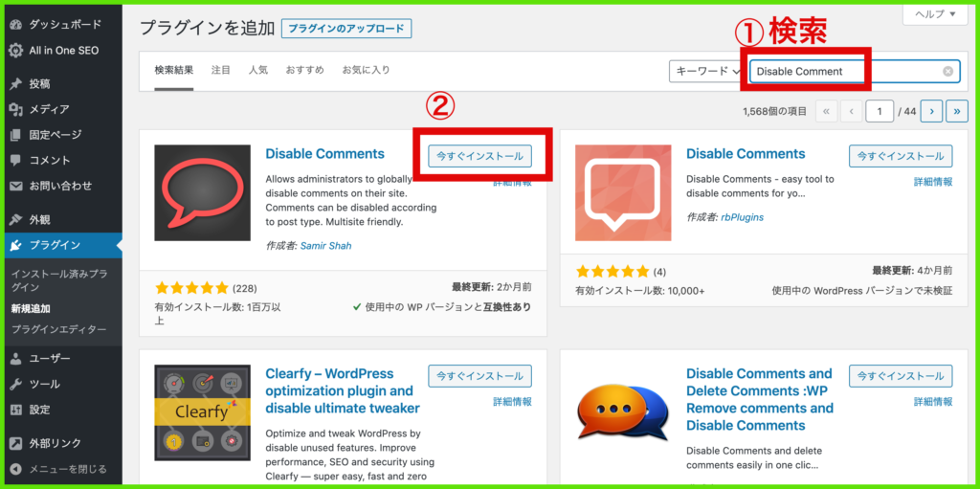Click 有効インストール数: 10,000+ text

(x=640, y=291)
